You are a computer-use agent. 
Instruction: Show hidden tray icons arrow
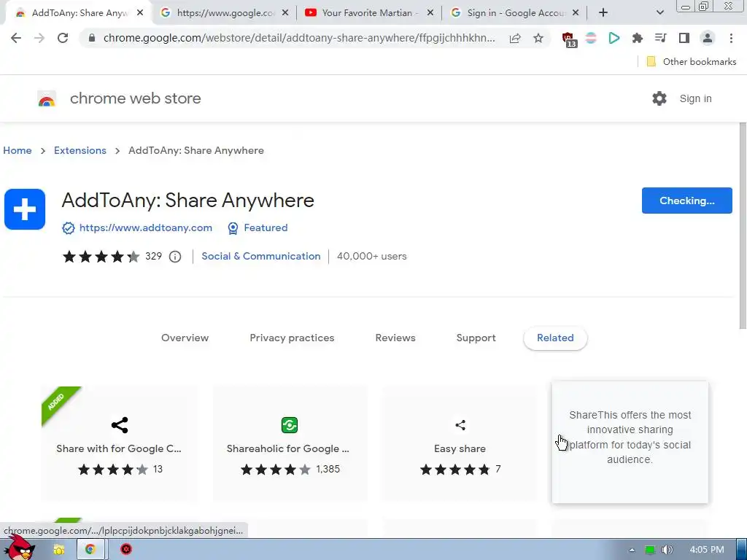click(632, 550)
